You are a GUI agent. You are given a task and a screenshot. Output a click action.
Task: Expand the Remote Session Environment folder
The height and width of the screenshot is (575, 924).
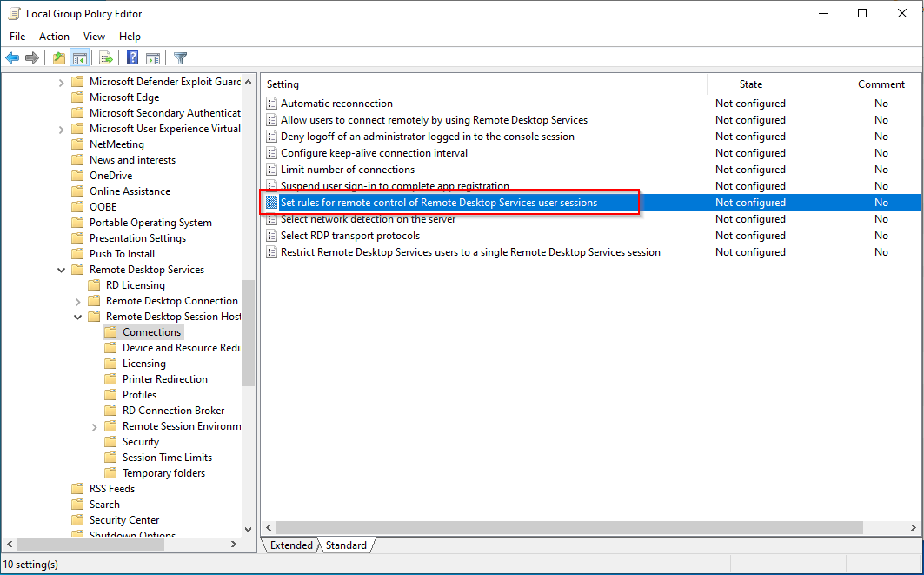tap(95, 426)
